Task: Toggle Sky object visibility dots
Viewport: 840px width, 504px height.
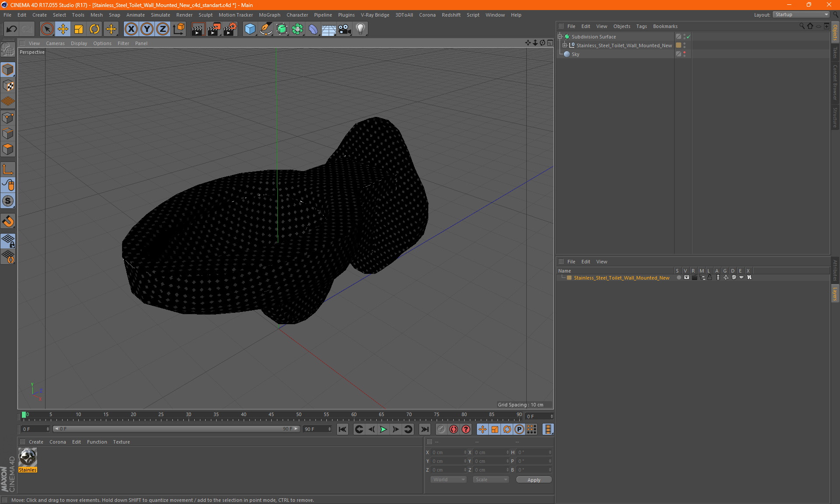Action: pyautogui.click(x=684, y=54)
